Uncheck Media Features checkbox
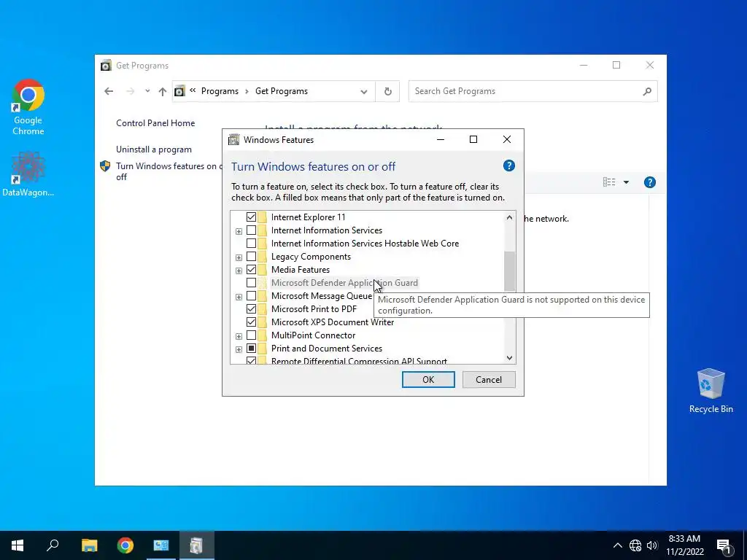Viewport: 747px width, 560px height. click(251, 270)
